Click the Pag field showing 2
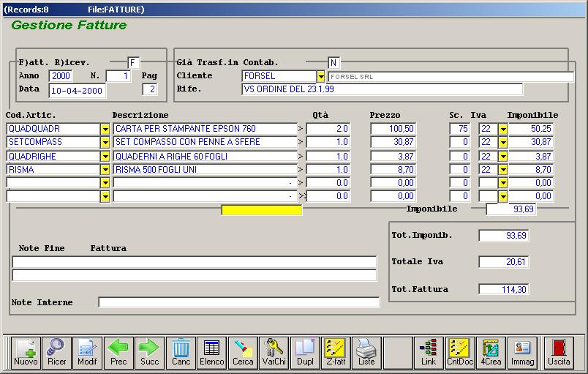This screenshot has width=588, height=374. pos(150,89)
